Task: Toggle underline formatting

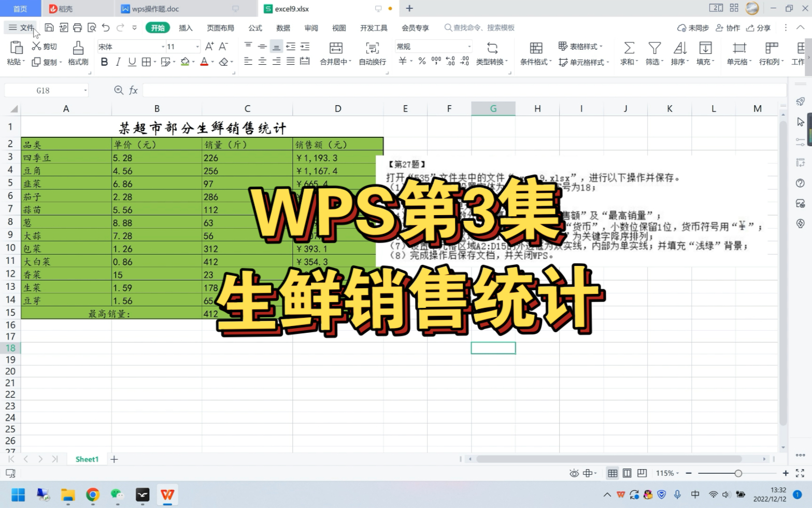Action: (x=132, y=62)
